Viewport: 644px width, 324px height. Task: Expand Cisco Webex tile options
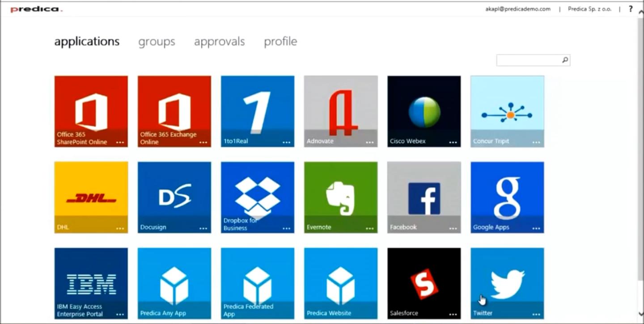[453, 143]
